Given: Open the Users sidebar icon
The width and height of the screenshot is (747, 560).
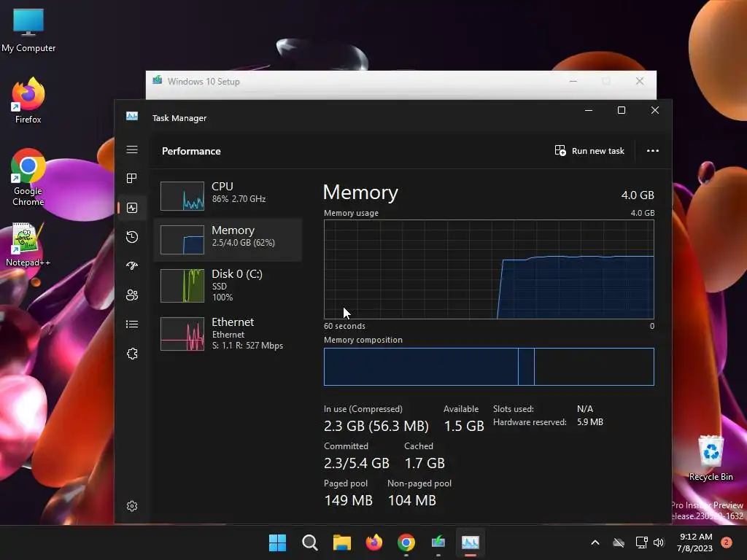Looking at the screenshot, I should click(x=132, y=295).
